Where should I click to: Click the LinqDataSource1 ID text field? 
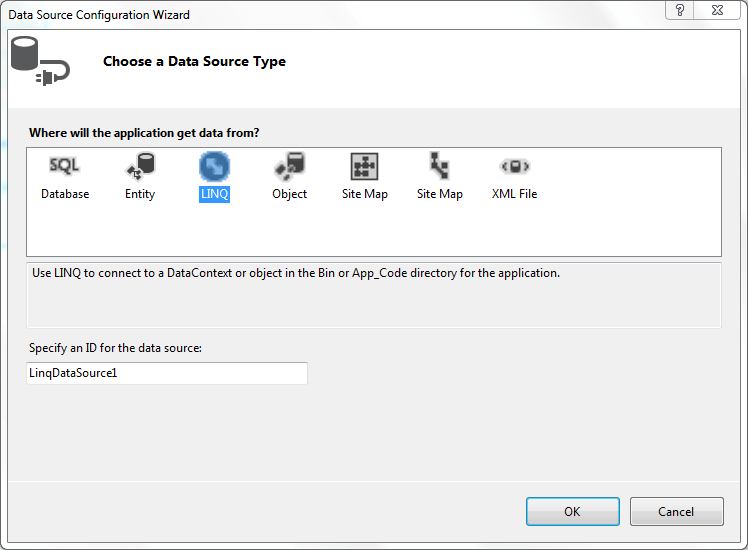click(167, 373)
